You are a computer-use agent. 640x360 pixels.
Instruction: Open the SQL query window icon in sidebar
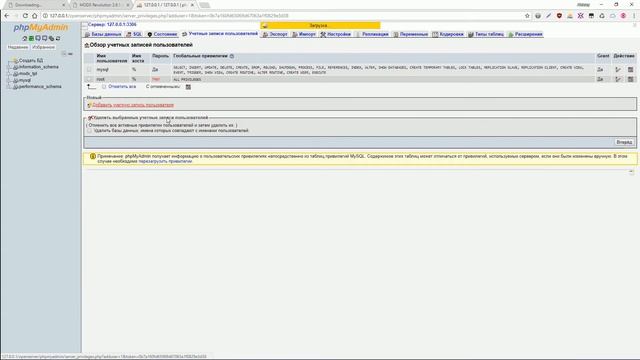[x=38, y=38]
